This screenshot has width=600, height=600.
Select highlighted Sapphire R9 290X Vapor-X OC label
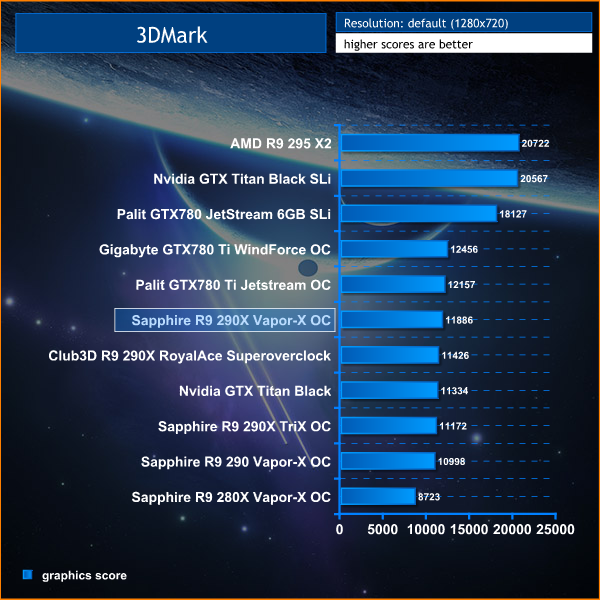(x=225, y=320)
